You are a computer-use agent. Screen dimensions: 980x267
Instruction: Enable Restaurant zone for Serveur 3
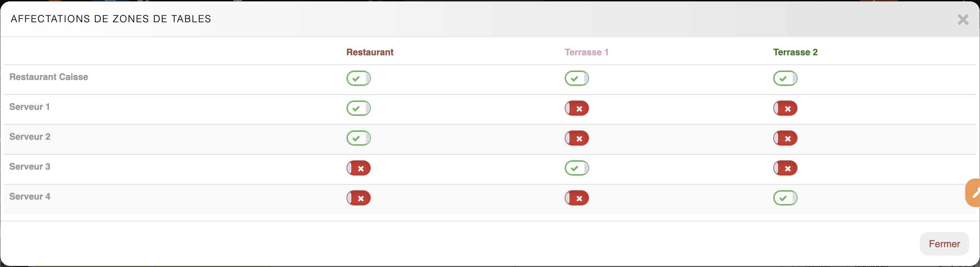(x=358, y=168)
